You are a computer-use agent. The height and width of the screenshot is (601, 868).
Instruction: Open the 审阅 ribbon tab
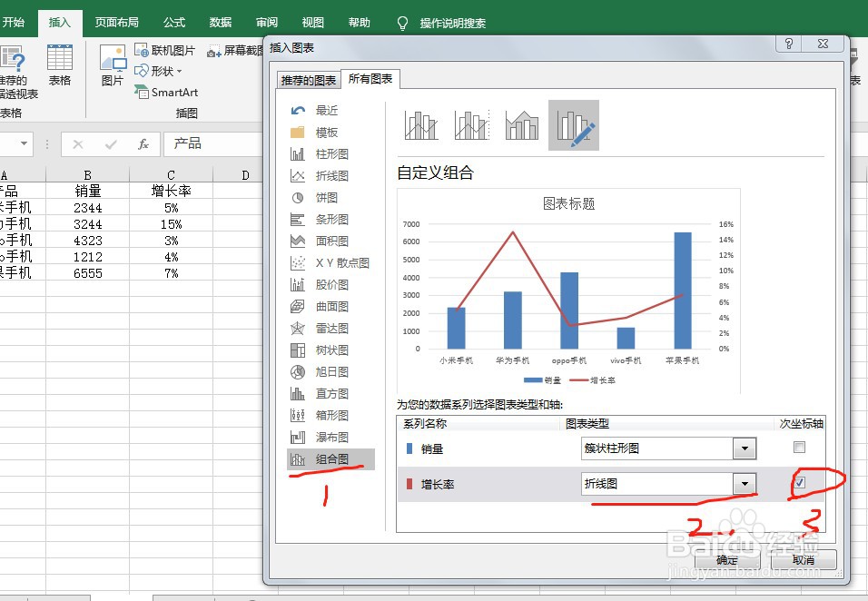(267, 23)
